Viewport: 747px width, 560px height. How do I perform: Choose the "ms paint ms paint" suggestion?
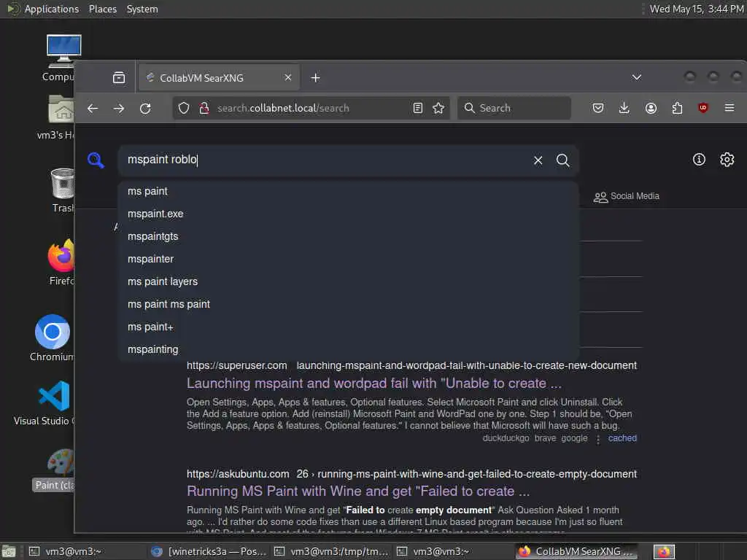coord(348,304)
